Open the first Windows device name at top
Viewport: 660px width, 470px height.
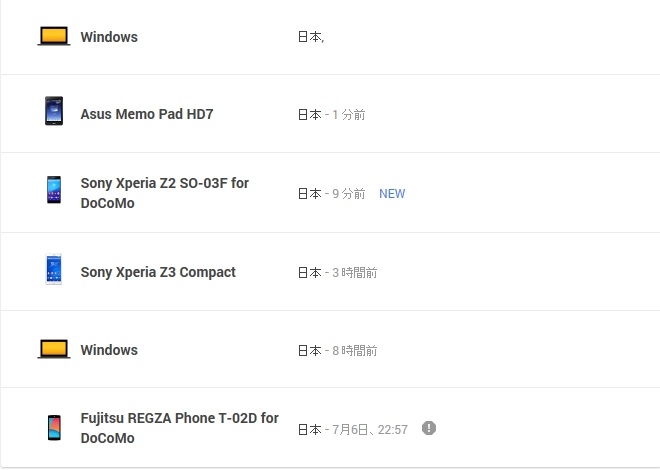(109, 37)
